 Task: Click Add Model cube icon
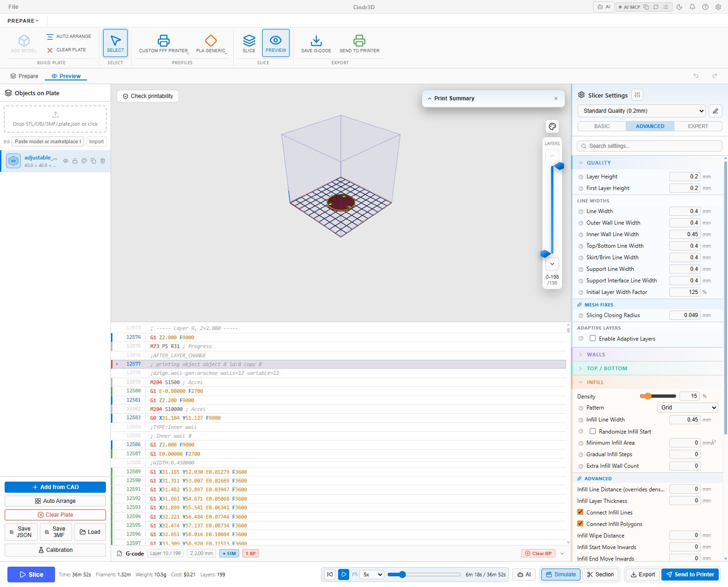click(24, 43)
